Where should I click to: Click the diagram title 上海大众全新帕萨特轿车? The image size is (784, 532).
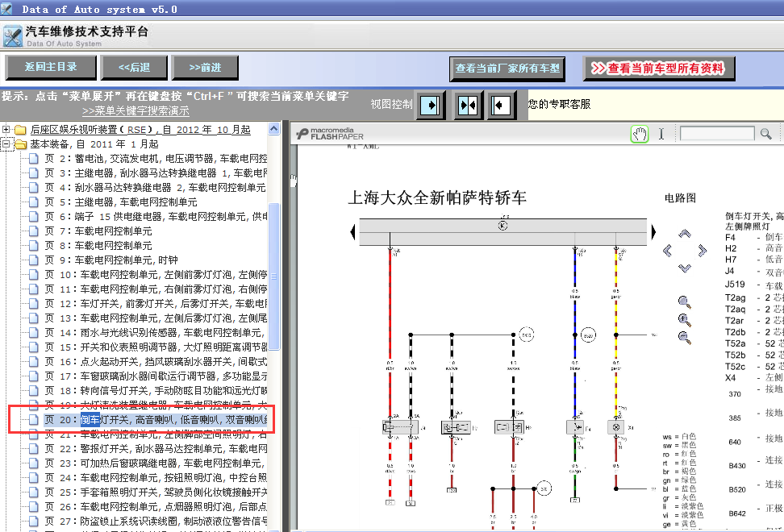(x=437, y=197)
